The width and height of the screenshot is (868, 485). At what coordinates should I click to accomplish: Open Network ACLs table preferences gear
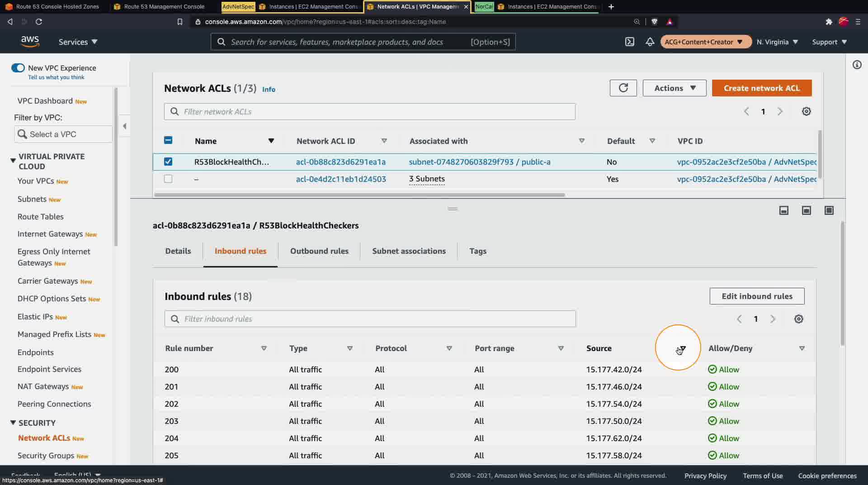coord(806,111)
